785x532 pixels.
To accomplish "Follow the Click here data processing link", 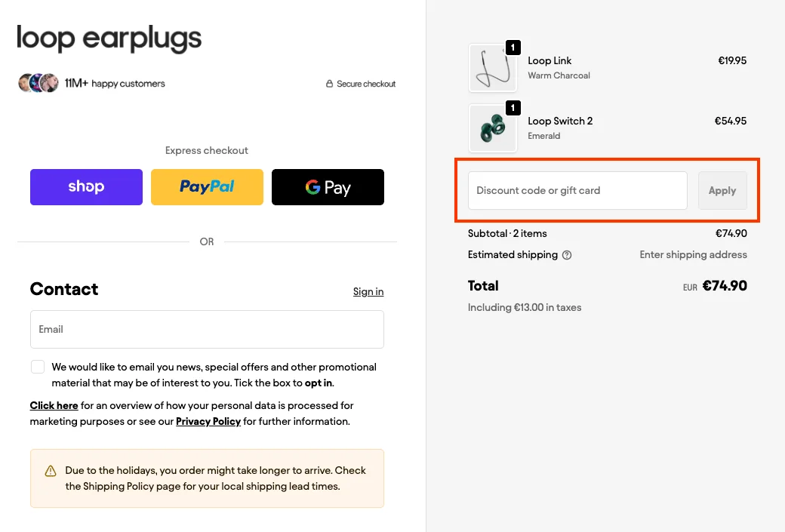I will (x=54, y=405).
